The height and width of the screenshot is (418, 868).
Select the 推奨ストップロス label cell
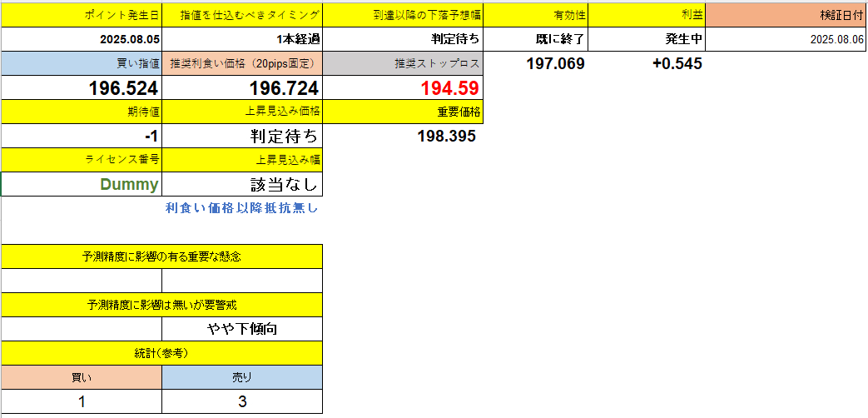tap(403, 63)
